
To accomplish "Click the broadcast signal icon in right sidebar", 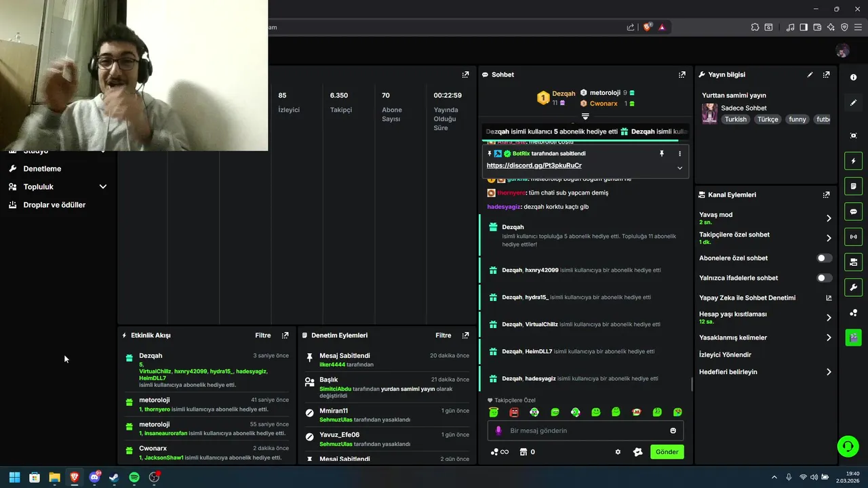I will point(853,237).
